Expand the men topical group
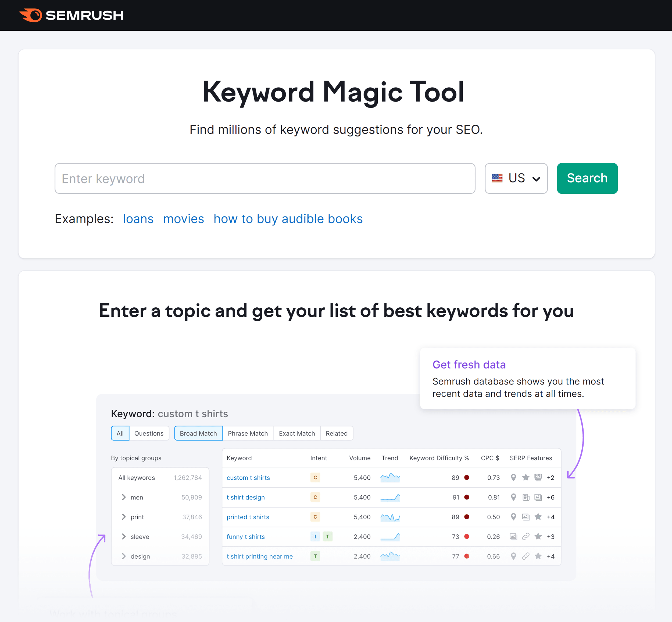Screen dimensions: 672x622 [124, 497]
